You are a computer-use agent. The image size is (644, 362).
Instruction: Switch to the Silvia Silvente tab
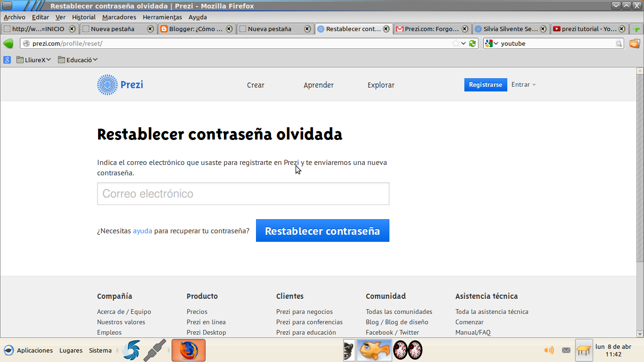[x=511, y=29]
